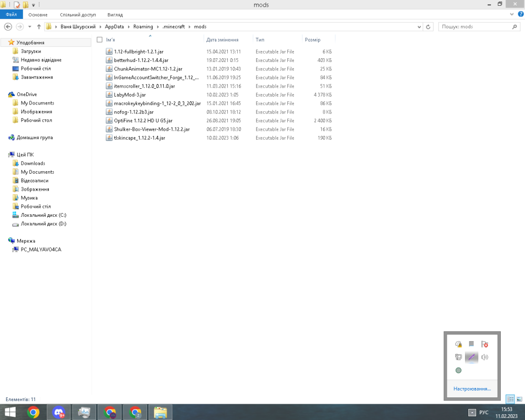Select the ChunkAnimator-MC1.12-1.2.jar file icon
Image resolution: width=525 pixels, height=420 pixels.
pyautogui.click(x=109, y=69)
